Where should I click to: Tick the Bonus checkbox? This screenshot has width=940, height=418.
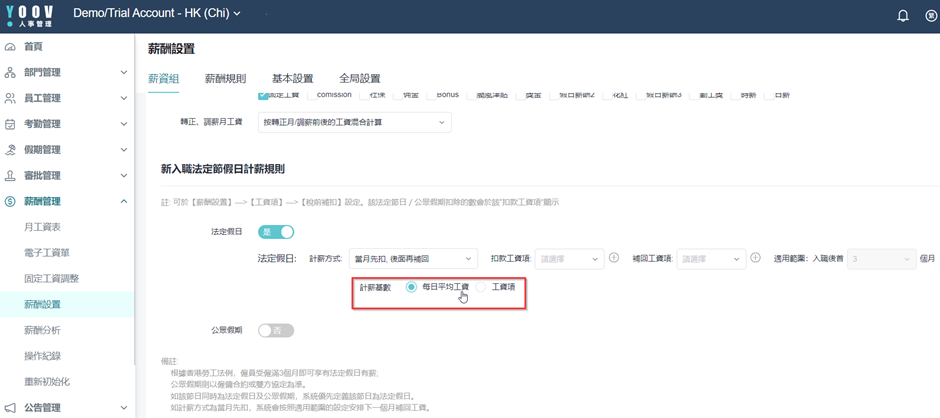click(430, 95)
